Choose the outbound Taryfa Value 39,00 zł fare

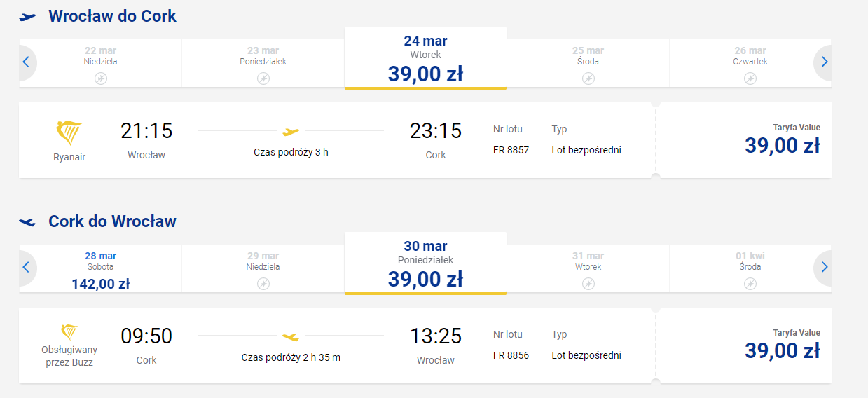(744, 140)
